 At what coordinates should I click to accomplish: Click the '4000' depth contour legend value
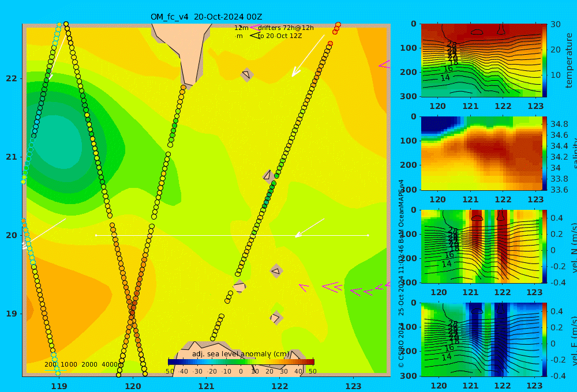click(110, 364)
